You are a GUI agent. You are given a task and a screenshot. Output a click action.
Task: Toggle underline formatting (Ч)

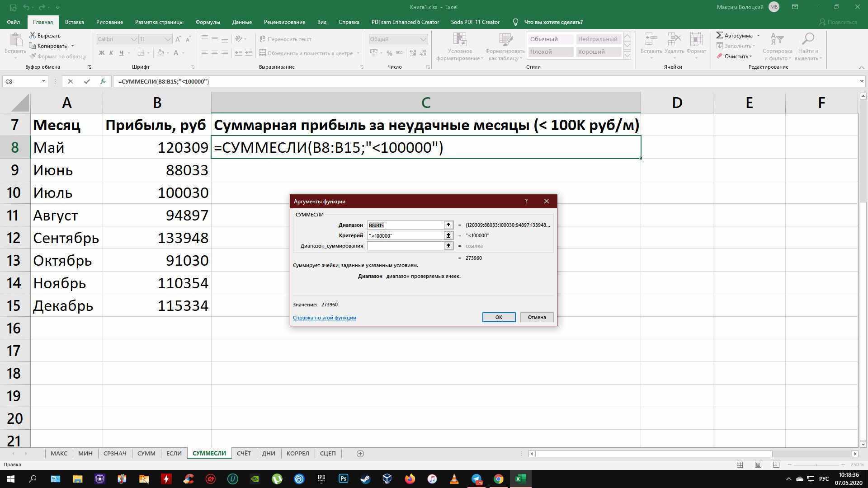pos(121,53)
